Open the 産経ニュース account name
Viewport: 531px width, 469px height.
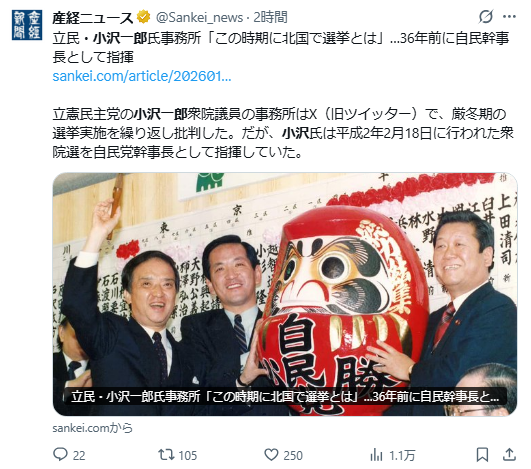(93, 17)
